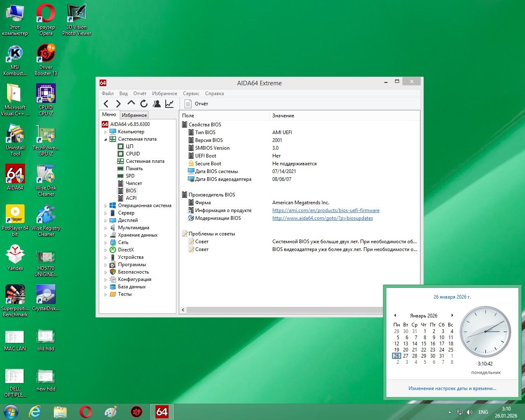Expand the Тесты tree node
Viewport: 525px width, 420px height.
(x=105, y=294)
